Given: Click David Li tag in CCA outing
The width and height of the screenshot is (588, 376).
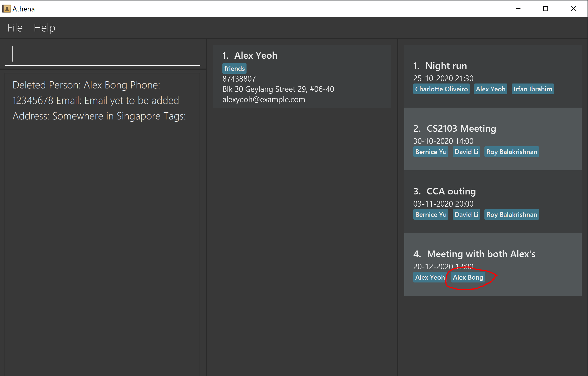Looking at the screenshot, I should pos(466,215).
